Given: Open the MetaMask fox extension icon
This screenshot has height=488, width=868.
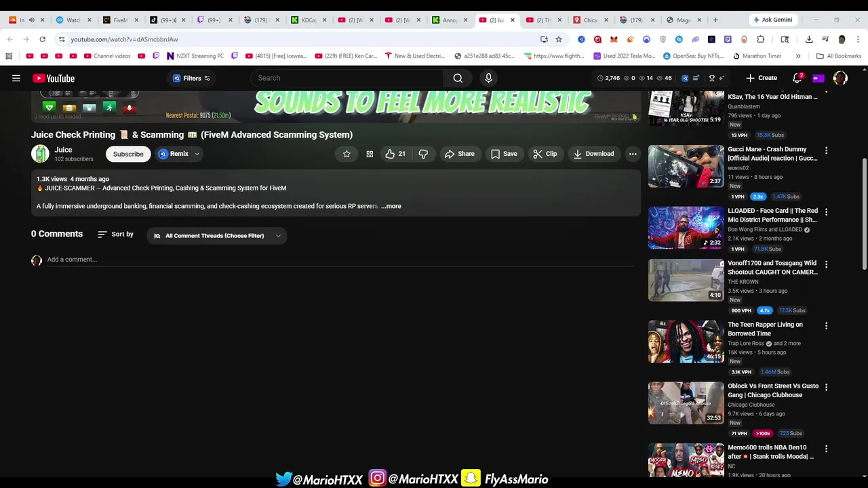Looking at the screenshot, I should [x=614, y=39].
